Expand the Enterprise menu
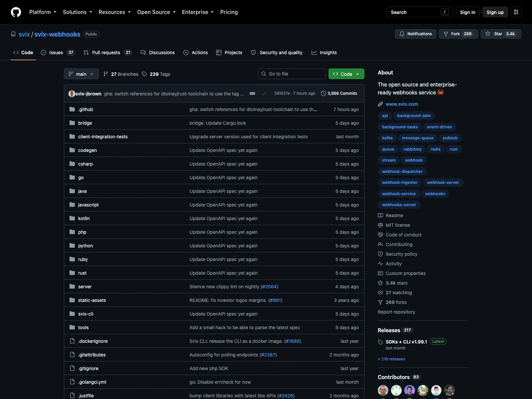Screen dimensions: 532x399 tap(198, 12)
